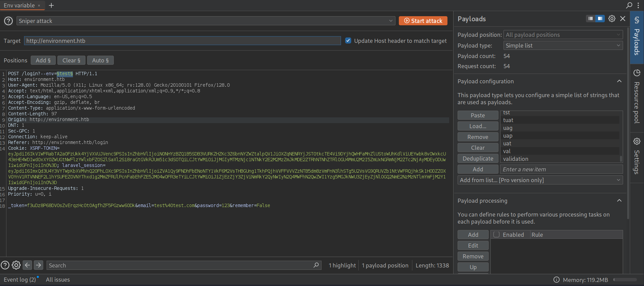This screenshot has width=644, height=286.
Task: Select payload item tuat
Action: (560, 120)
